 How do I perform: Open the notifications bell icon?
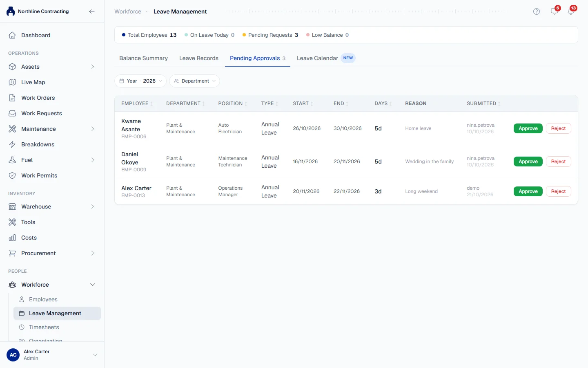pyautogui.click(x=571, y=11)
